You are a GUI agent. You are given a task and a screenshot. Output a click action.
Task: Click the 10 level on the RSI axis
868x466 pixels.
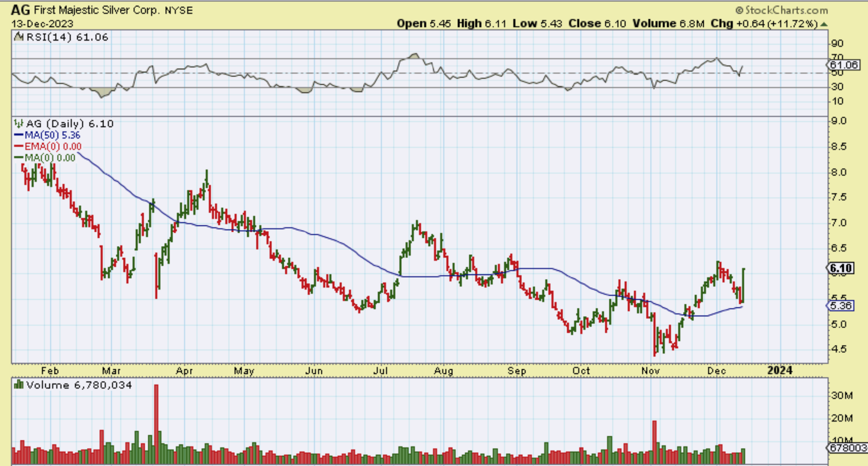(x=837, y=101)
